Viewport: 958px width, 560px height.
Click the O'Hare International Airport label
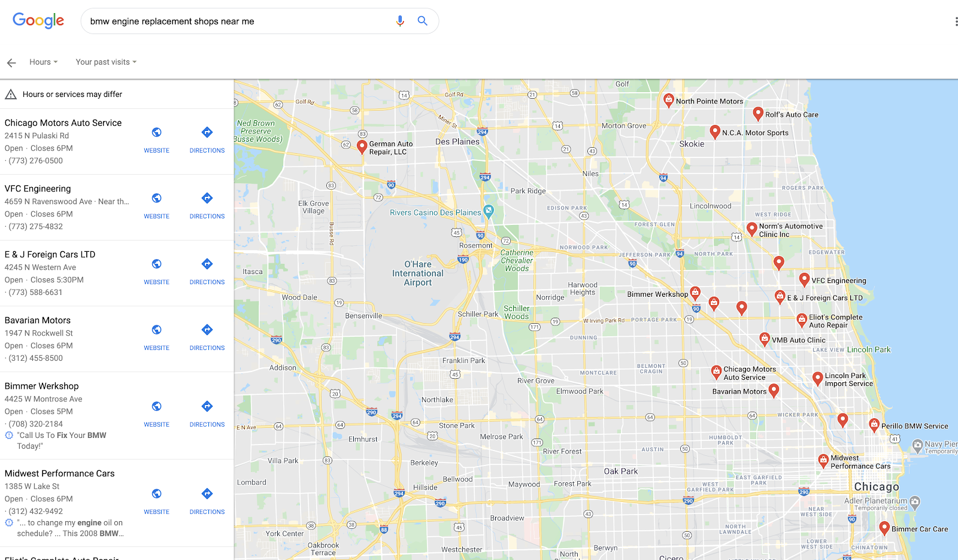(418, 273)
